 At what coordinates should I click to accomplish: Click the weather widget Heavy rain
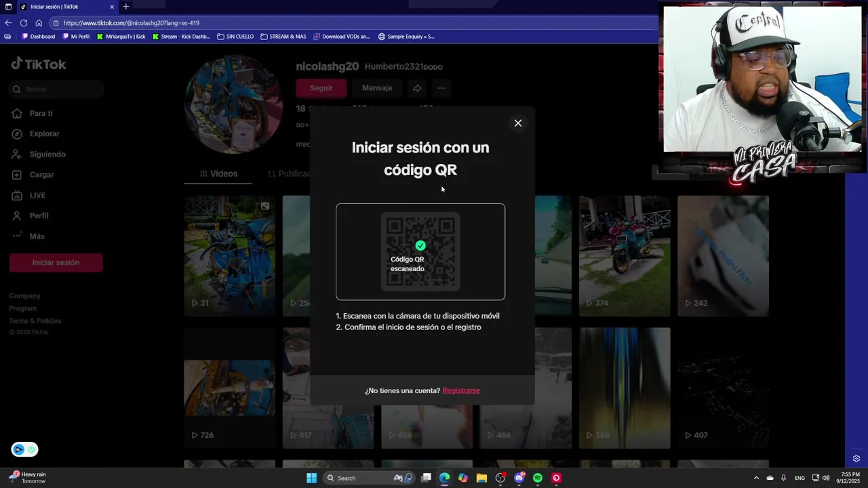click(x=27, y=477)
